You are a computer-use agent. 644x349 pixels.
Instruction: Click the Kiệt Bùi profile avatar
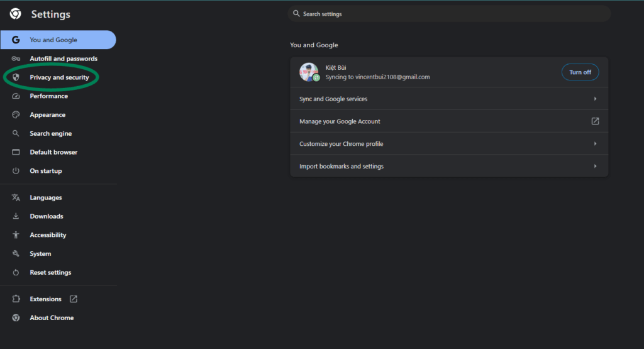click(309, 72)
